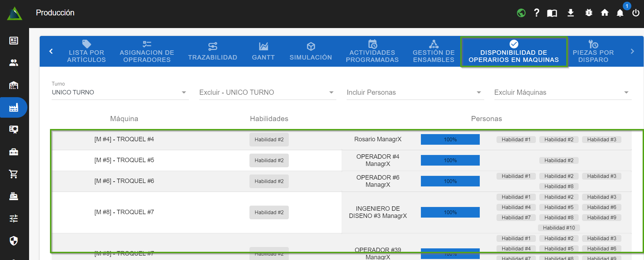
Task: Open the help question mark icon
Action: tap(537, 13)
